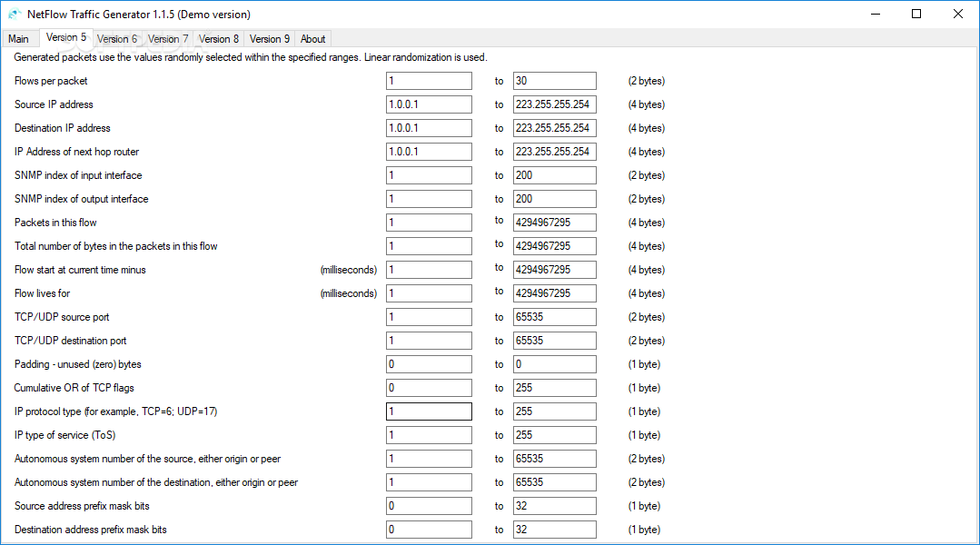Screen dimensions: 980x545
Task: Click the Flows per packet maximum field
Action: [554, 81]
